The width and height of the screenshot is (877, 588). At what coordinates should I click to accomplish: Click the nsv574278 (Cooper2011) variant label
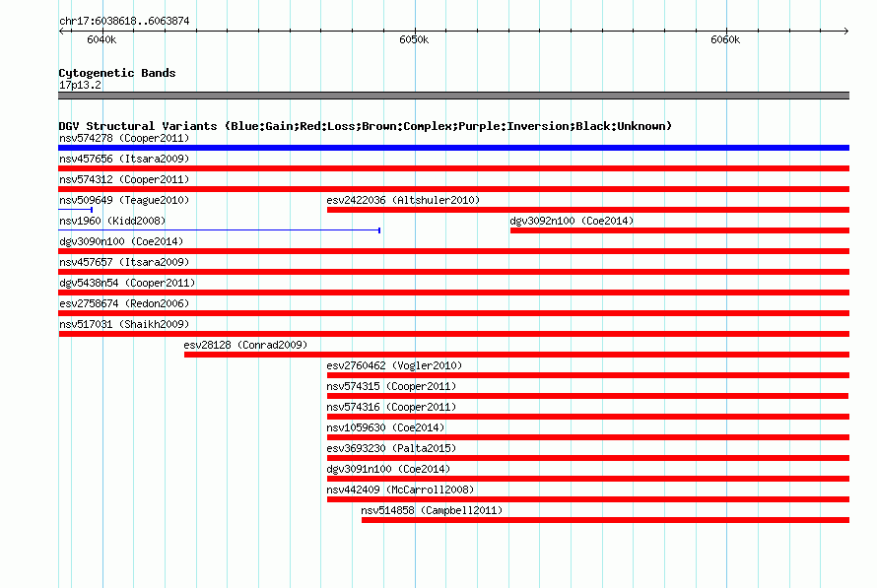pos(124,138)
